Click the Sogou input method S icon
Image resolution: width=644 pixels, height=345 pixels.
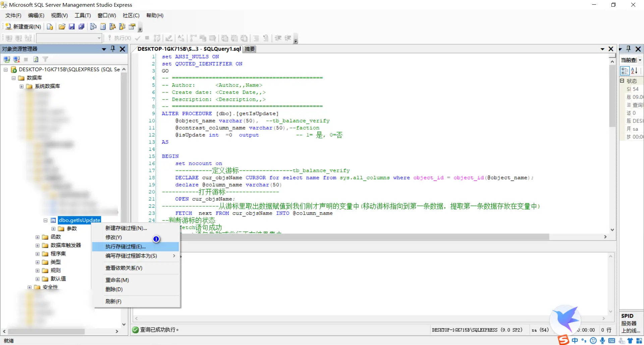pos(563,340)
